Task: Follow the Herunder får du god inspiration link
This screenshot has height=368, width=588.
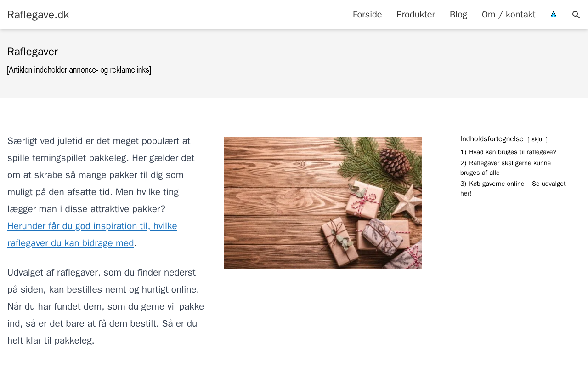Action: pos(92,235)
